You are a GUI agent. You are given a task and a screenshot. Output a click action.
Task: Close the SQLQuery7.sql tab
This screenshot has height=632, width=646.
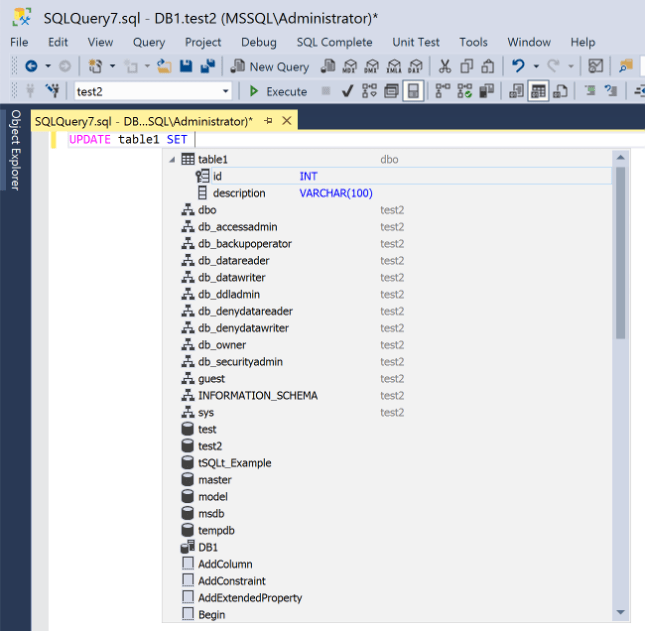[287, 121]
